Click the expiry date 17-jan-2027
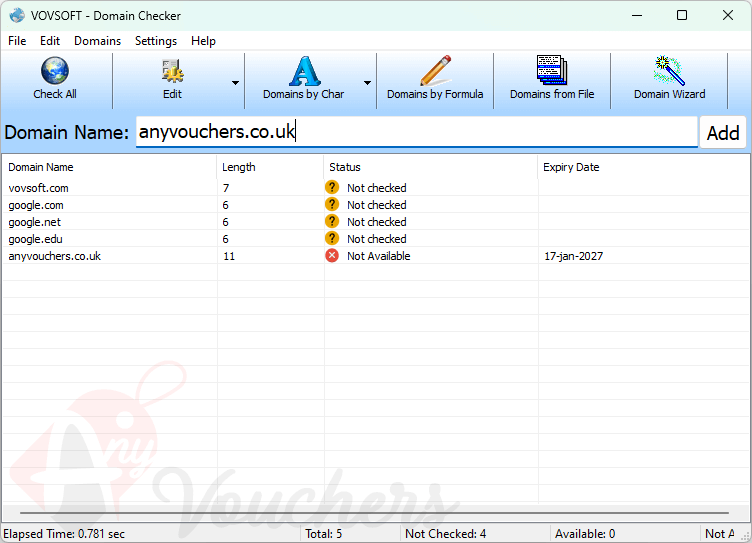Viewport: 752px width, 543px height. tap(573, 256)
